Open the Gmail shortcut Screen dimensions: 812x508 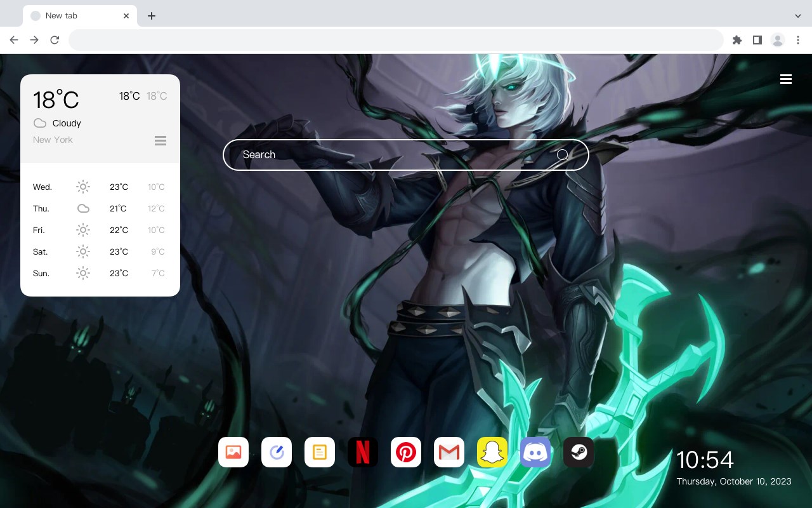(x=449, y=452)
